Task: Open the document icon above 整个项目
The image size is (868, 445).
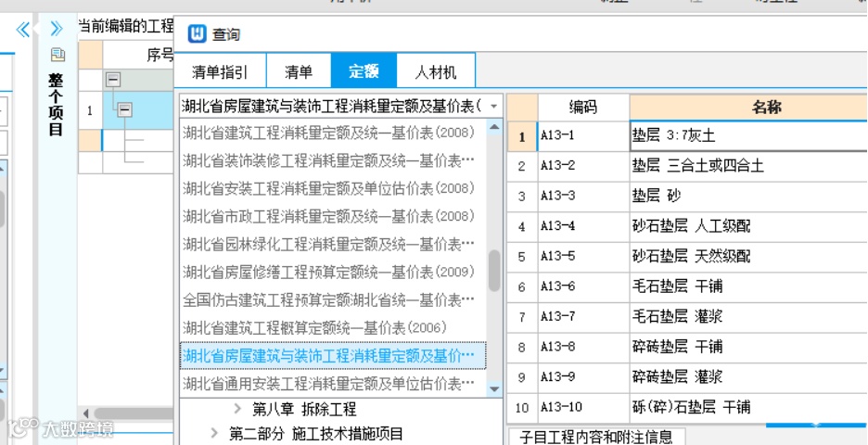Action: point(57,55)
